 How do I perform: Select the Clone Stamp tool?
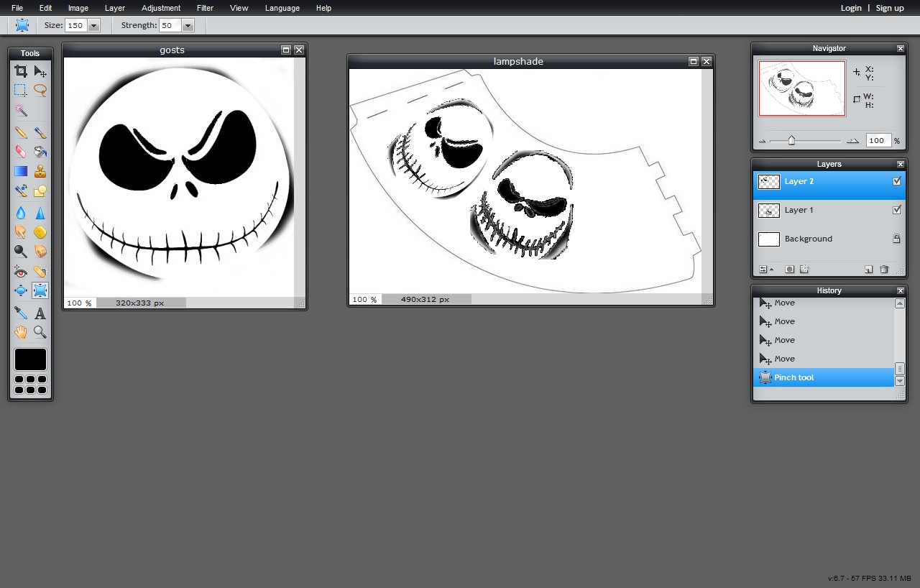tap(40, 171)
